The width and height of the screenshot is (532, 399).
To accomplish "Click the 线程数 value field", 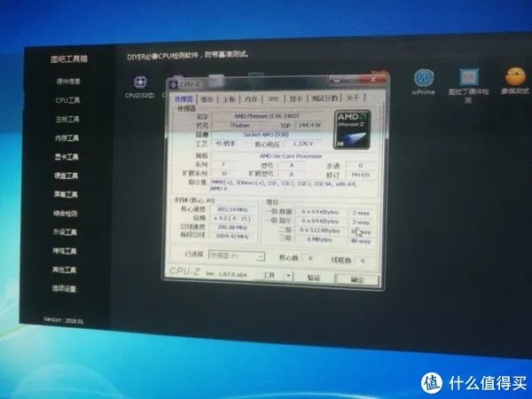I will (362, 261).
